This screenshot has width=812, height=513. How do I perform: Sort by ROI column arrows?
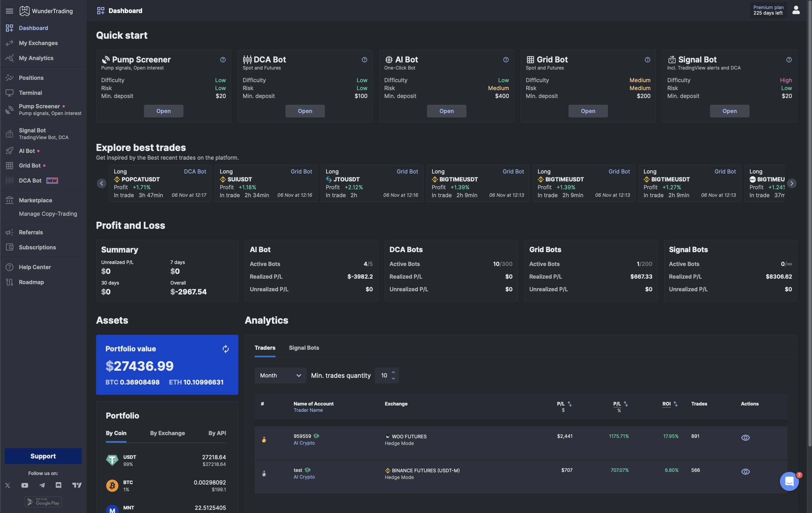coord(676,404)
